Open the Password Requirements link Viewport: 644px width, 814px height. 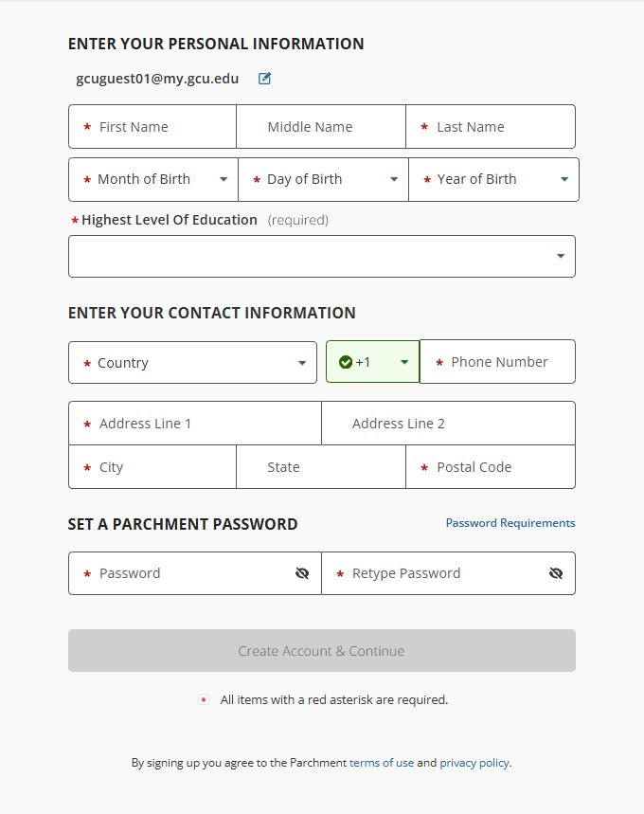(510, 523)
